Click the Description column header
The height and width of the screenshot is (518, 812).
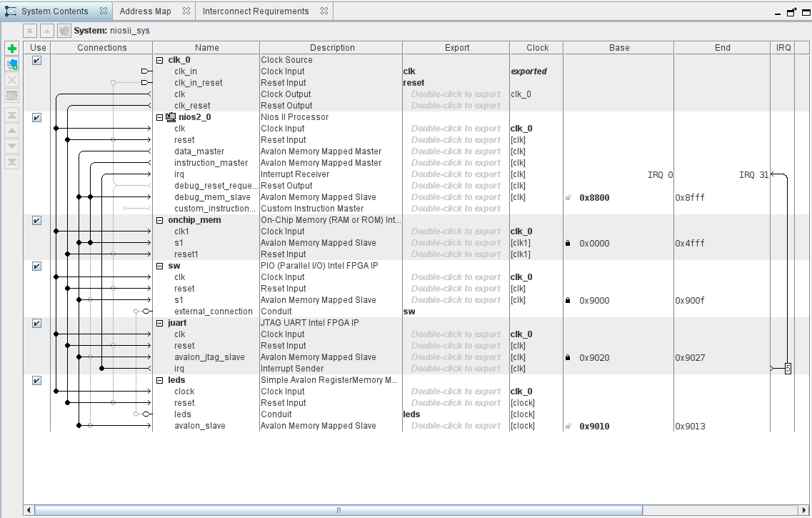[x=331, y=48]
